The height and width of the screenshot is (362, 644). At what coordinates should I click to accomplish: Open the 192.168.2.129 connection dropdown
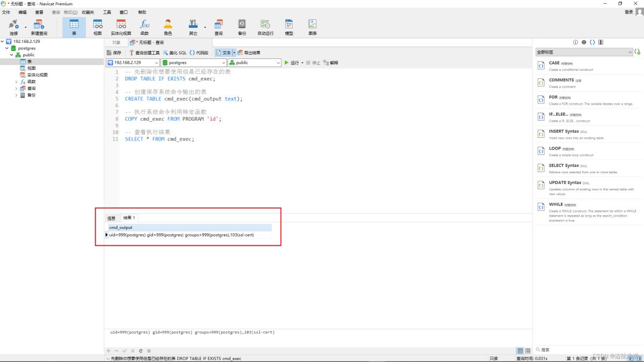click(x=133, y=63)
